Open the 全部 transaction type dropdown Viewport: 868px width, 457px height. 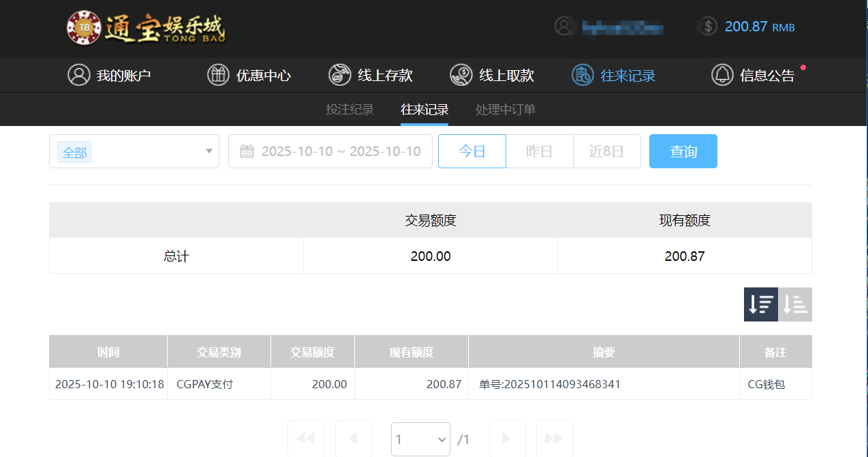[x=134, y=151]
